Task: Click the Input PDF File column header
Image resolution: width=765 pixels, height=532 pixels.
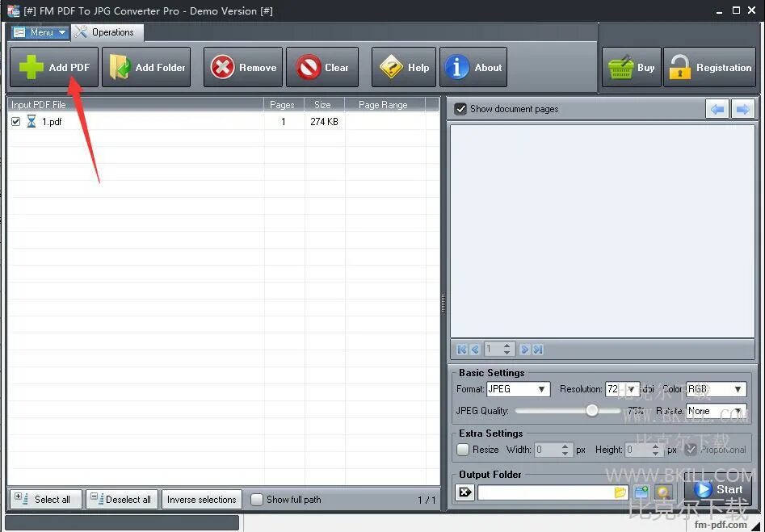Action: click(136, 104)
